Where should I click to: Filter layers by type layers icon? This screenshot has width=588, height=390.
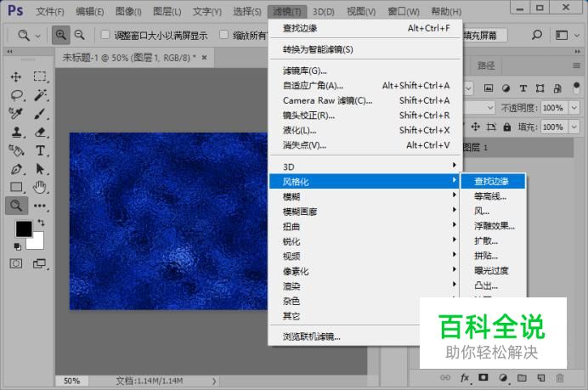click(x=523, y=88)
